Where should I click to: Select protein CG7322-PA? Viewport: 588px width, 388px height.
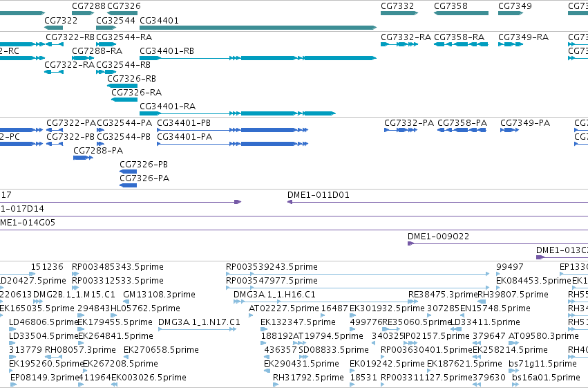[x=55, y=130]
